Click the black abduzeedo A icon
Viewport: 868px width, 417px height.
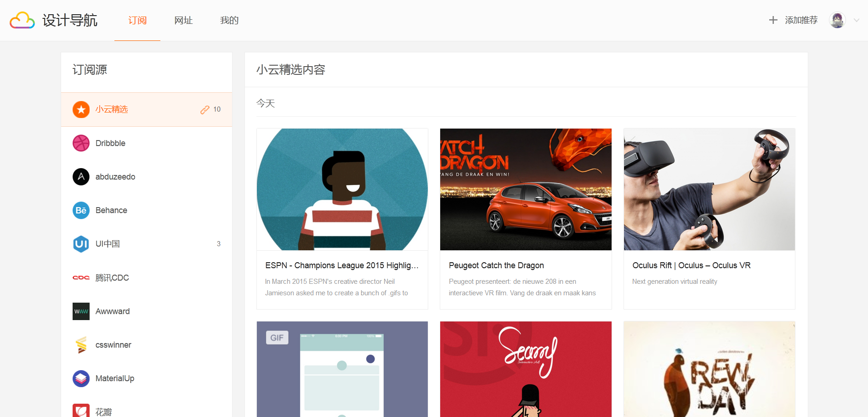(81, 177)
